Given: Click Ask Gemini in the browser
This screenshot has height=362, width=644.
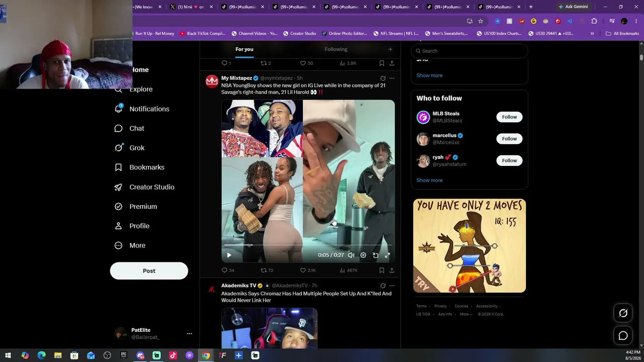Looking at the screenshot, I should click(573, 7).
